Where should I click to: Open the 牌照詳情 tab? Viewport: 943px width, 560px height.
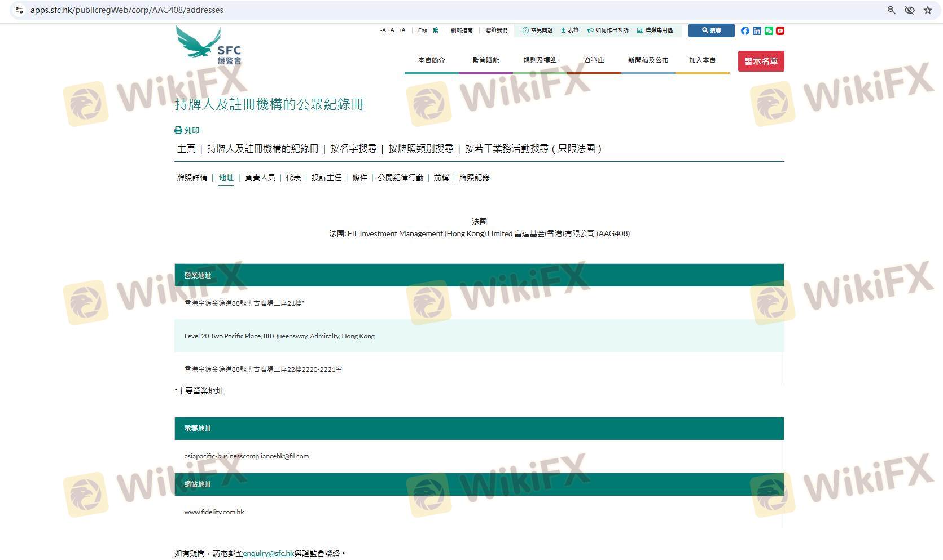point(192,178)
